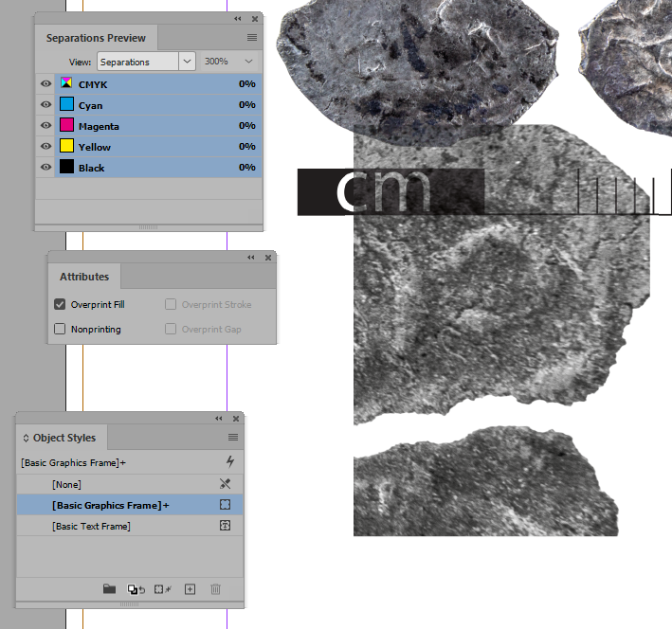Collapse the Object Styles panel to icons
Image resolution: width=672 pixels, height=629 pixels.
[219, 418]
